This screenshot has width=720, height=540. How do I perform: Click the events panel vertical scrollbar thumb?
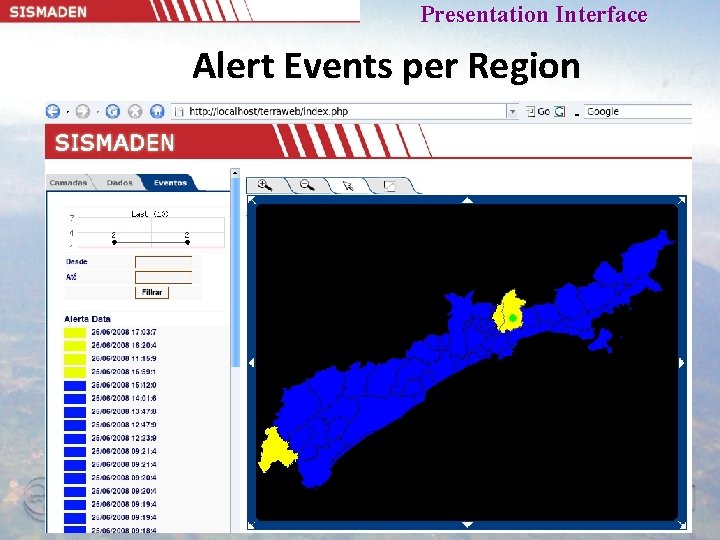pos(235,272)
